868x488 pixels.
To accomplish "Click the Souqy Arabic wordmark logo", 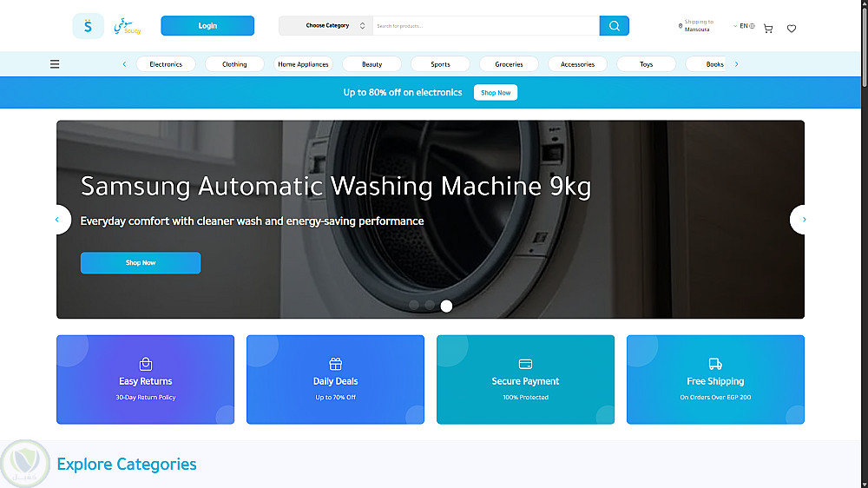I will 128,26.
